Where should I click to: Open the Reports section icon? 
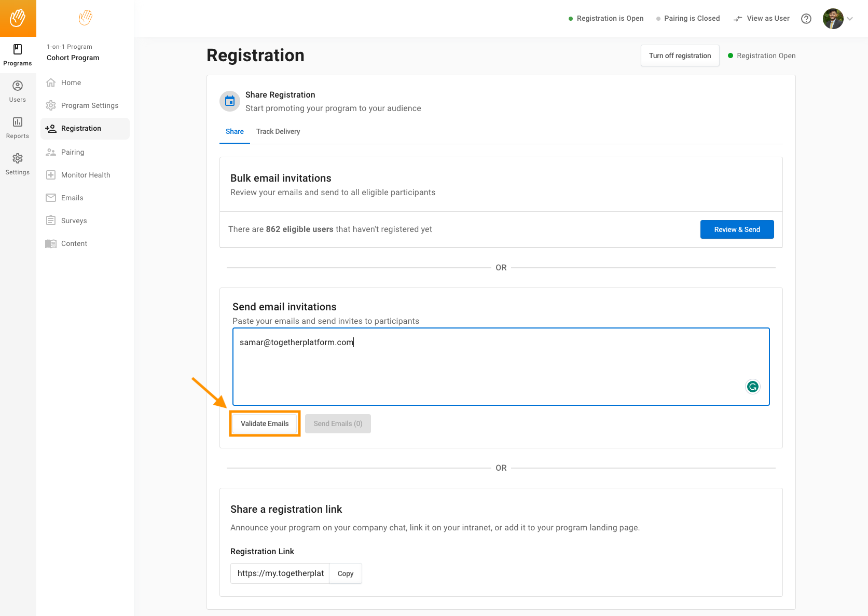pos(18,122)
